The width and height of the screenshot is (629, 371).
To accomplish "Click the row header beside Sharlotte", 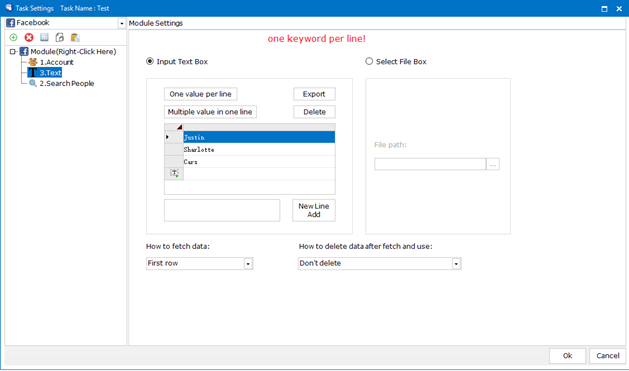I will [174, 150].
